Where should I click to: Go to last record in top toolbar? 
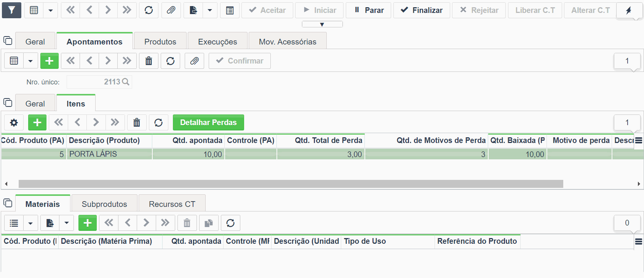pyautogui.click(x=127, y=10)
